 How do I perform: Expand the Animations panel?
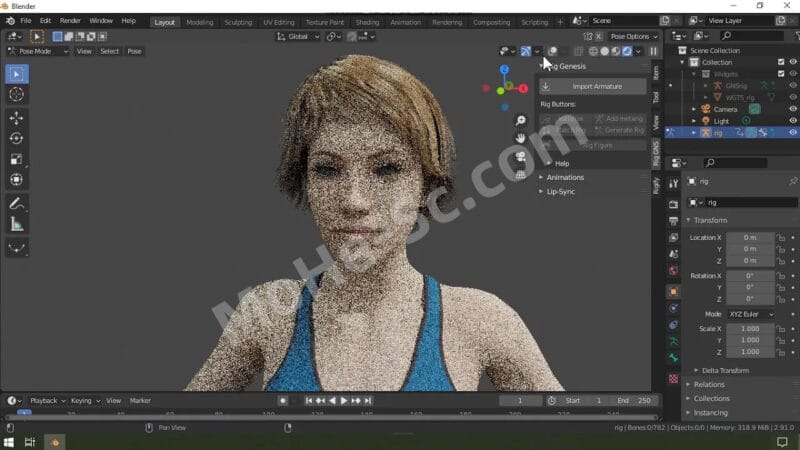click(565, 178)
